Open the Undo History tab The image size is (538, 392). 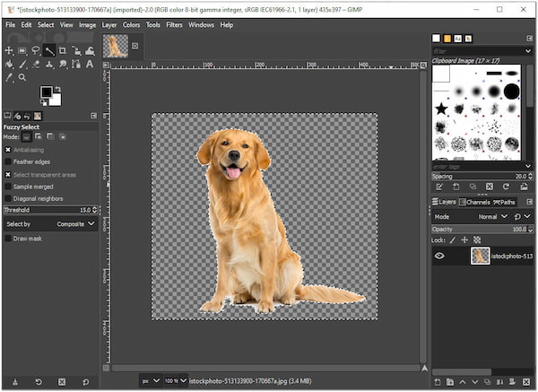click(27, 116)
